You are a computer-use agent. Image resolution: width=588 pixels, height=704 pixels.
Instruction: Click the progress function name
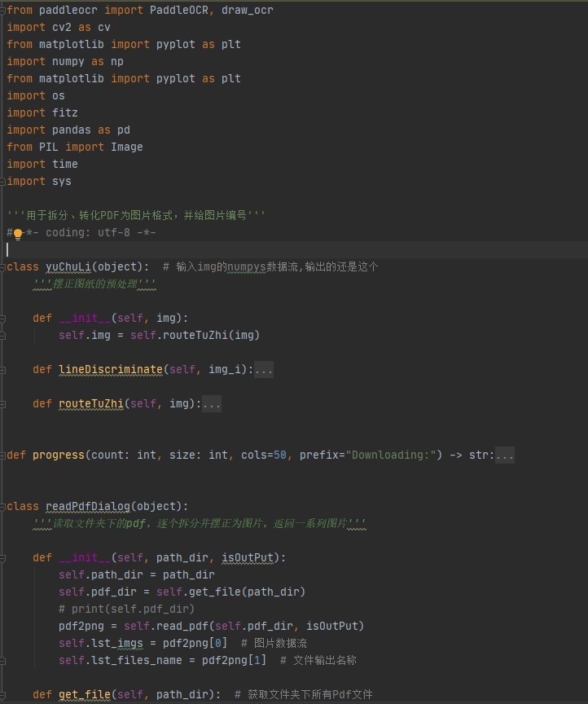point(59,455)
